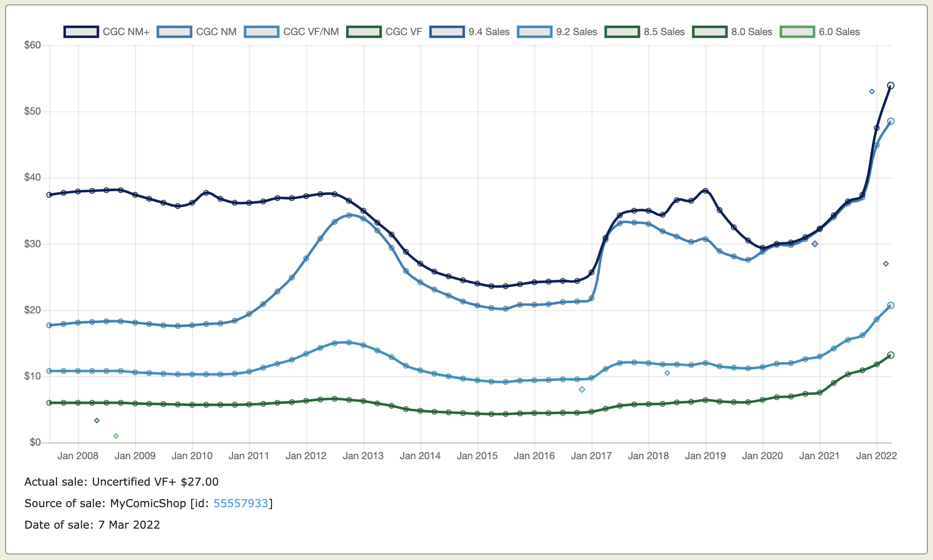Click the Jan 2008 axis label
The image size is (933, 560).
(x=78, y=456)
